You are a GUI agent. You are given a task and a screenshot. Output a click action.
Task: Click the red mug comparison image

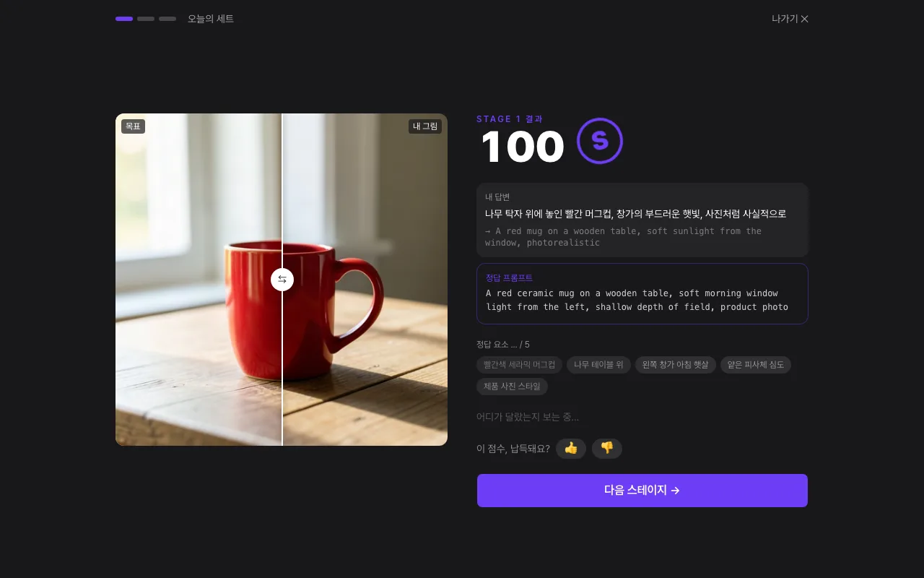282,280
